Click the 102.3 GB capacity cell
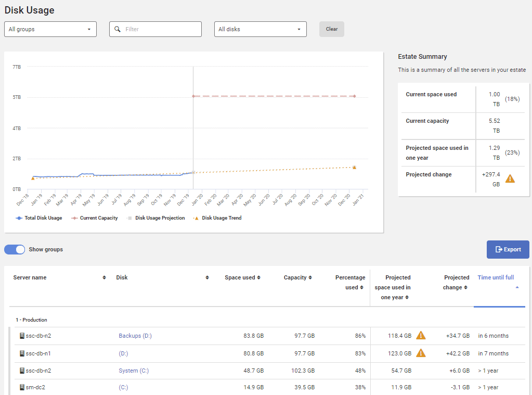 [x=303, y=371]
